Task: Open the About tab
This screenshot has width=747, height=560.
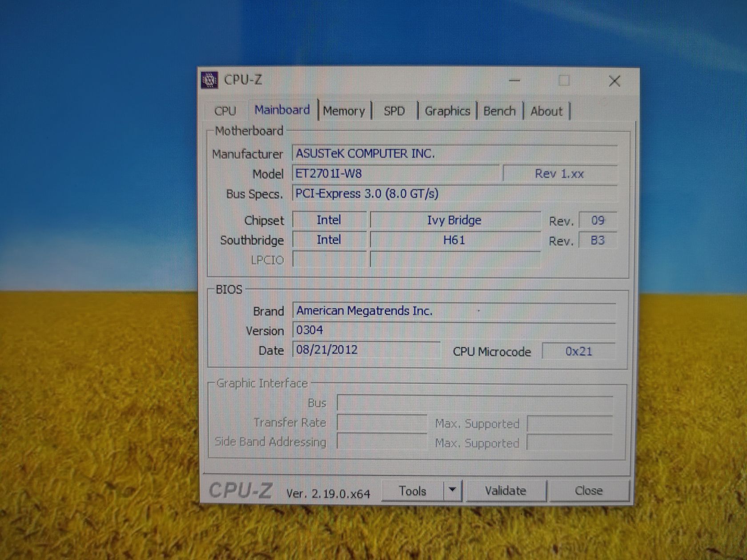Action: pos(546,111)
